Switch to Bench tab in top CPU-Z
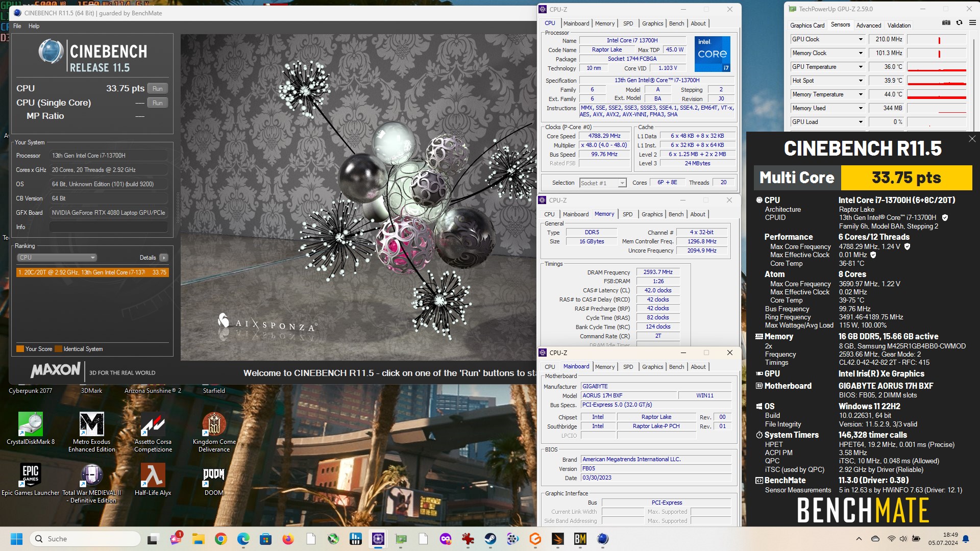Image resolution: width=980 pixels, height=551 pixels. [x=676, y=23]
